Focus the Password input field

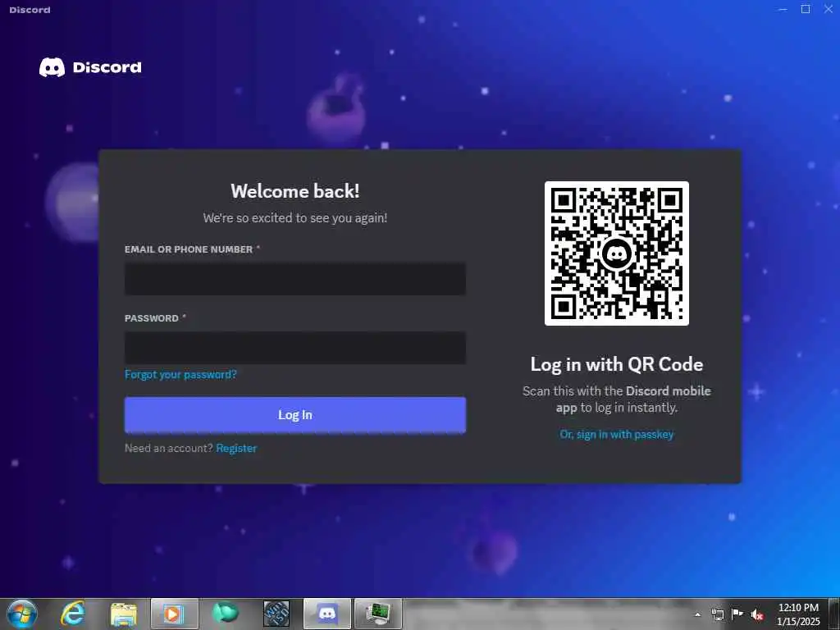[x=294, y=348]
